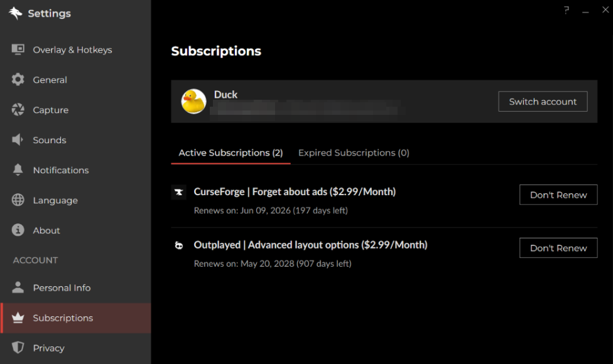The width and height of the screenshot is (613, 364).
Task: Choose Language in the sidebar
Action: [75, 200]
